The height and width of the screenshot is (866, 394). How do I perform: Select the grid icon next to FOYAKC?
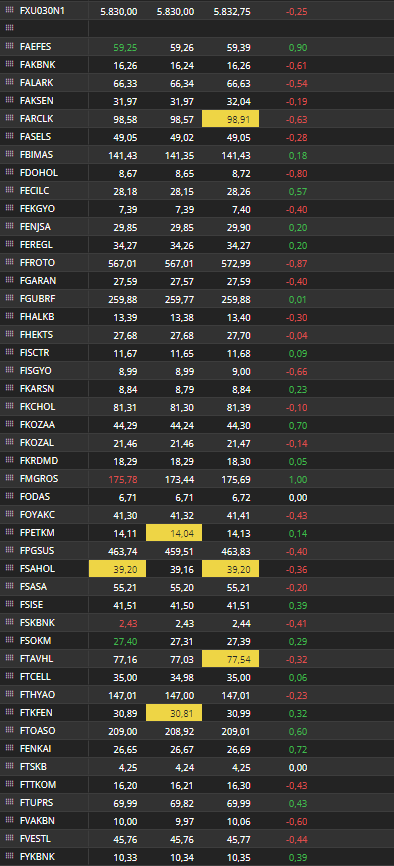[9, 515]
